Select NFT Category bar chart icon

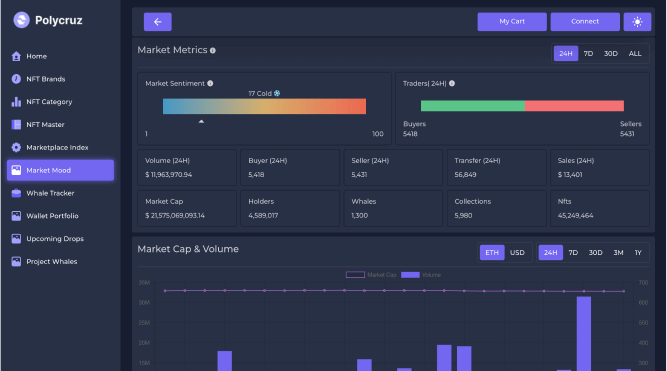[16, 102]
